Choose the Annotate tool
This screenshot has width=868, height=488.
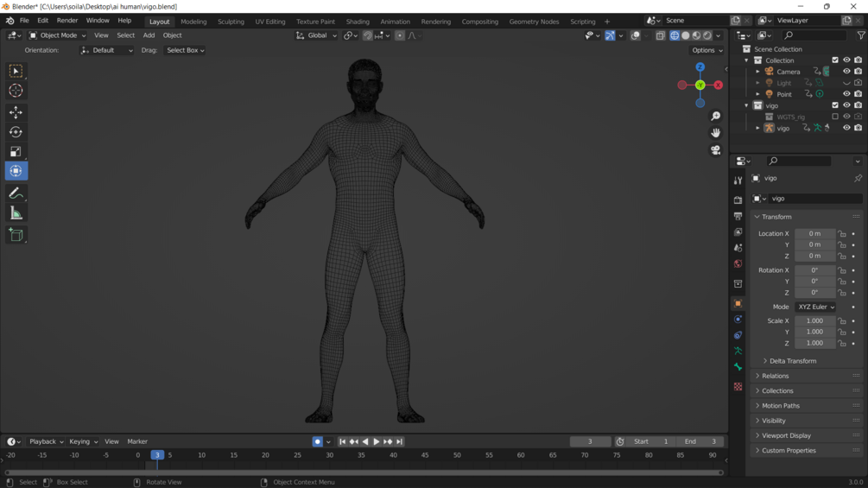coord(16,193)
